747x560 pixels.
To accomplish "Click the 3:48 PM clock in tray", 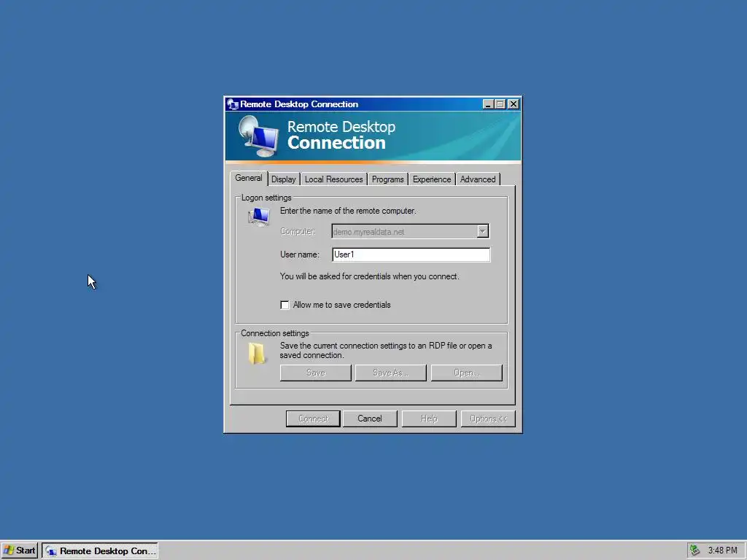I will tap(722, 551).
